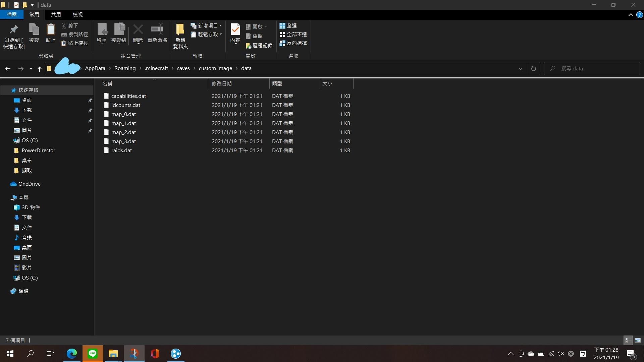Switch to large icons view in status bar
The width and height of the screenshot is (644, 362).
(638, 340)
